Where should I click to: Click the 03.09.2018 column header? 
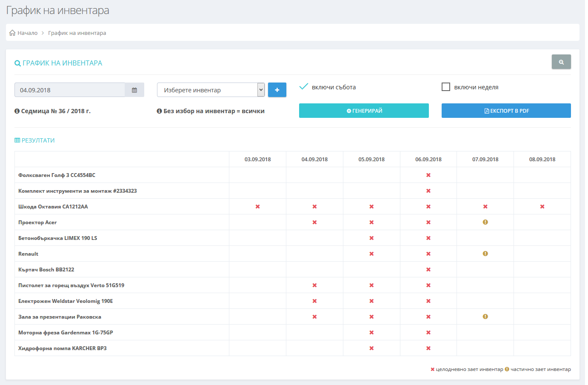[257, 160]
